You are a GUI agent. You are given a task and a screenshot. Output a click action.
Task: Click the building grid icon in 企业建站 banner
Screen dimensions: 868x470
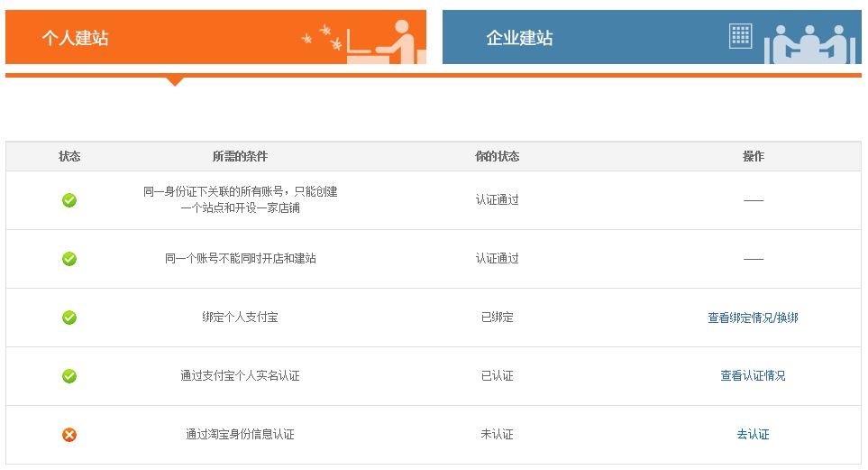tap(740, 36)
